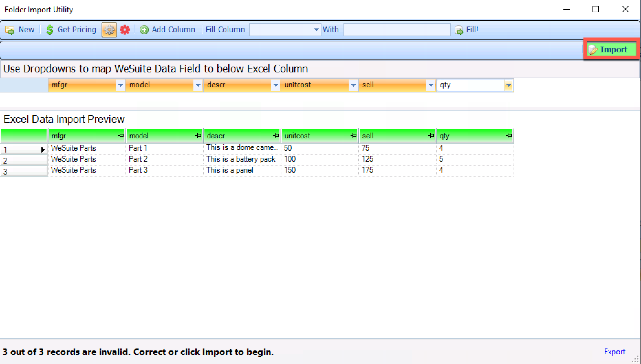Click the descr preview column header
This screenshot has width=641, height=364.
[x=242, y=136]
